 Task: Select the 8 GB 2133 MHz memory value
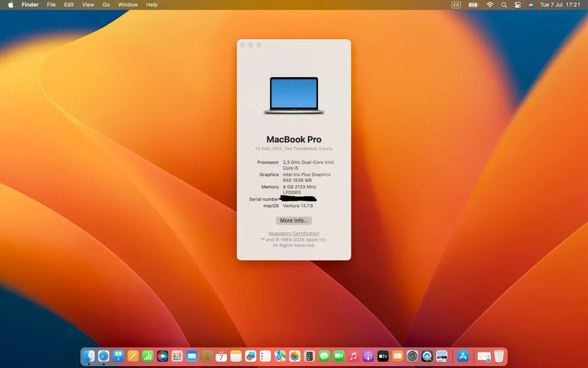300,190
